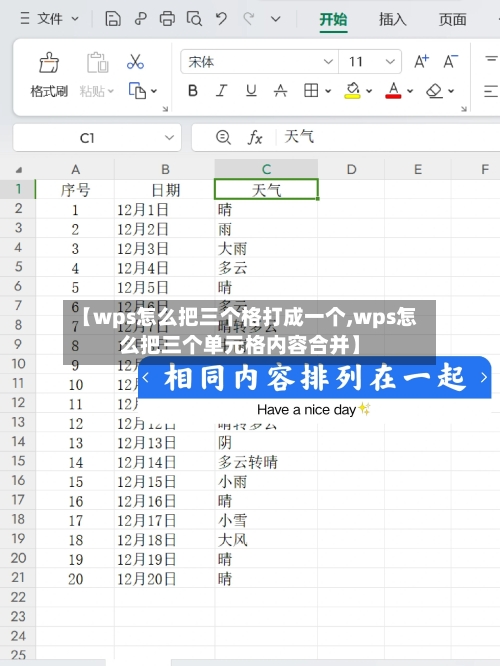The height and width of the screenshot is (666, 500).
Task: Open the font settings dialog launcher
Action: click(x=463, y=109)
